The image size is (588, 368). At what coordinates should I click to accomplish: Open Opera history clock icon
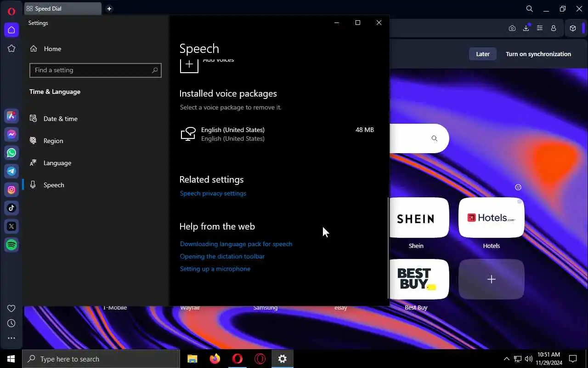11,323
